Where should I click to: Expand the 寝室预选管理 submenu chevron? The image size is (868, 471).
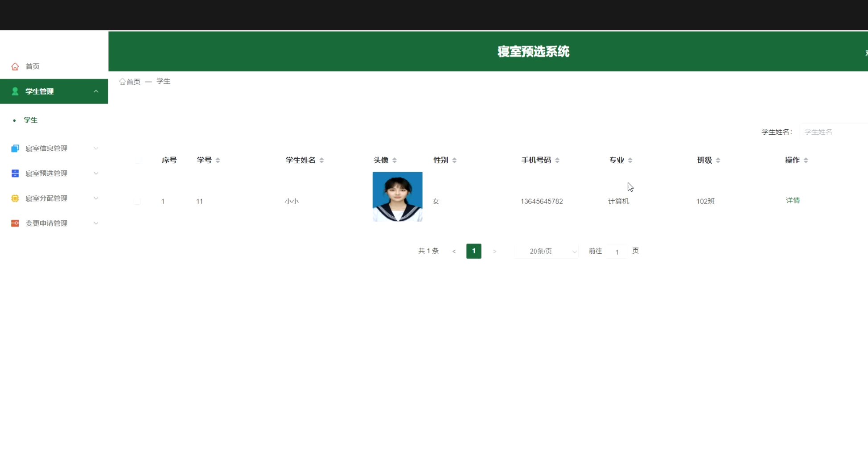(x=96, y=174)
